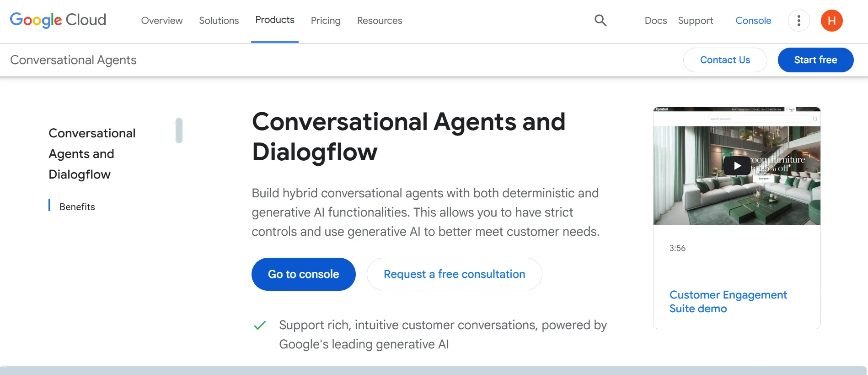Select the Products nav tab
This screenshot has height=375, width=868.
pyautogui.click(x=275, y=20)
